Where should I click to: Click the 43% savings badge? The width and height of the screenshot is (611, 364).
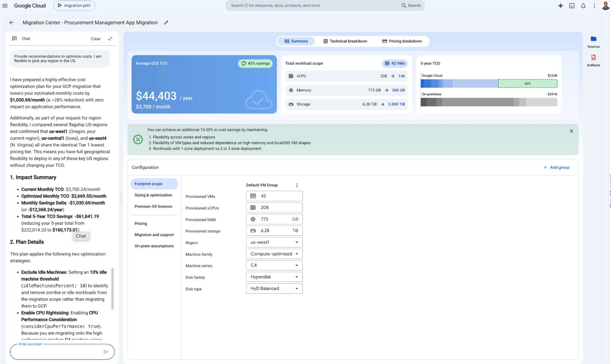tap(255, 64)
